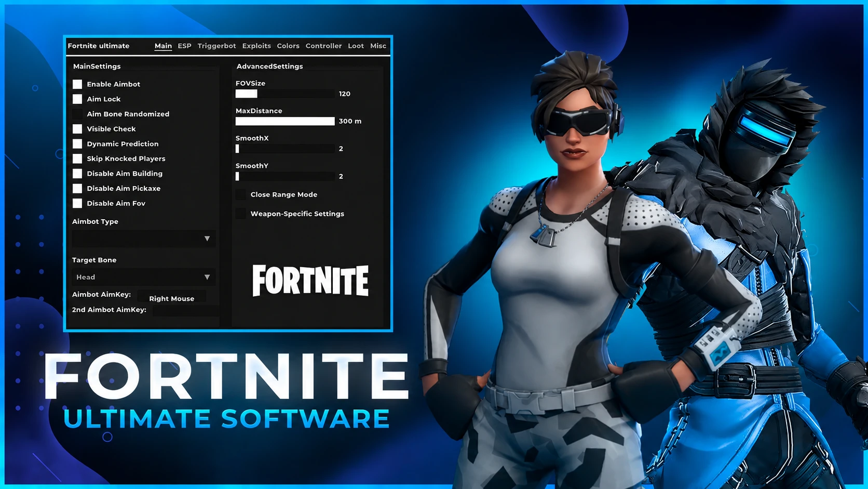The width and height of the screenshot is (868, 489).
Task: Expand the Aimbot Type dropdown
Action: [144, 239]
